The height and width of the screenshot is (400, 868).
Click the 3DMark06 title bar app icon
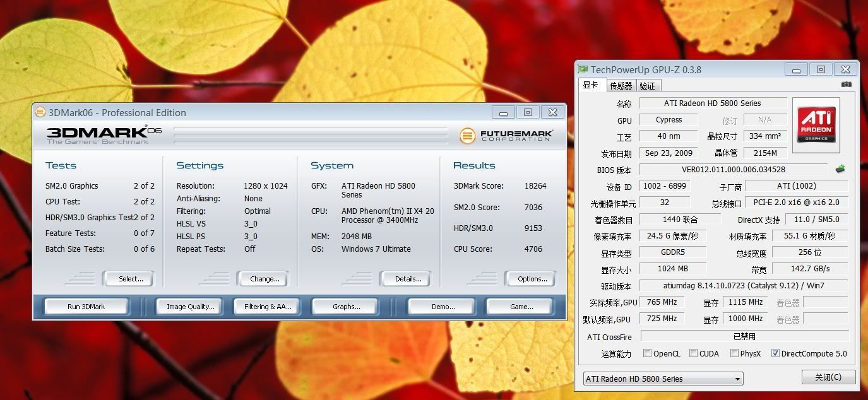(x=40, y=112)
